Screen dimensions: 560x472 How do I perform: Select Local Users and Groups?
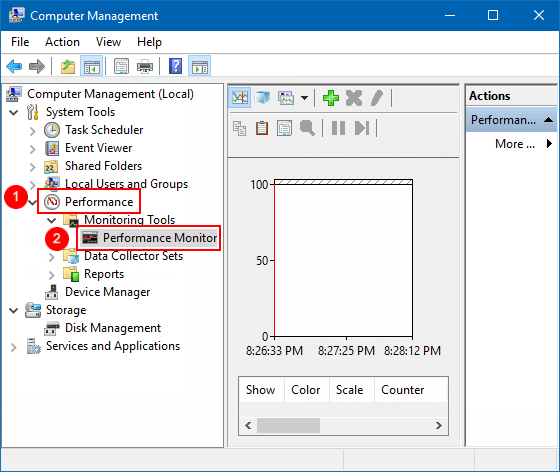[126, 184]
